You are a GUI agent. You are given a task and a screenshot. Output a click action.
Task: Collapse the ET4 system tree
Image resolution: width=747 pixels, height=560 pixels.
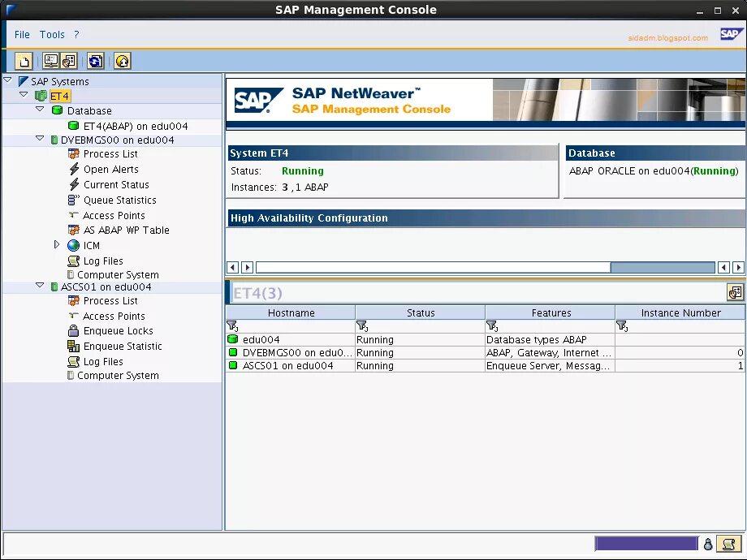24,94
